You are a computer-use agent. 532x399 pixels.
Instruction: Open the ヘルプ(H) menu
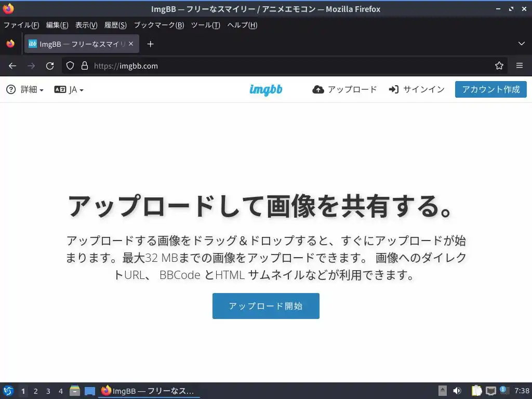coord(242,25)
